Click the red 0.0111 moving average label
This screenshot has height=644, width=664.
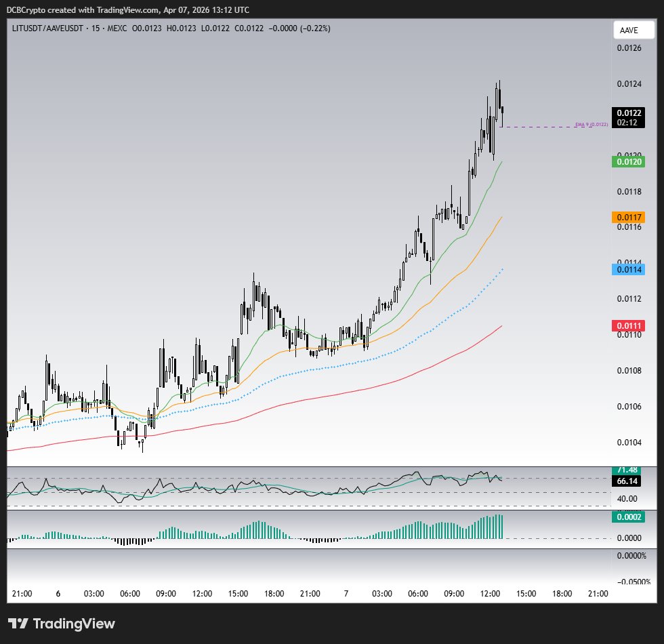[629, 325]
